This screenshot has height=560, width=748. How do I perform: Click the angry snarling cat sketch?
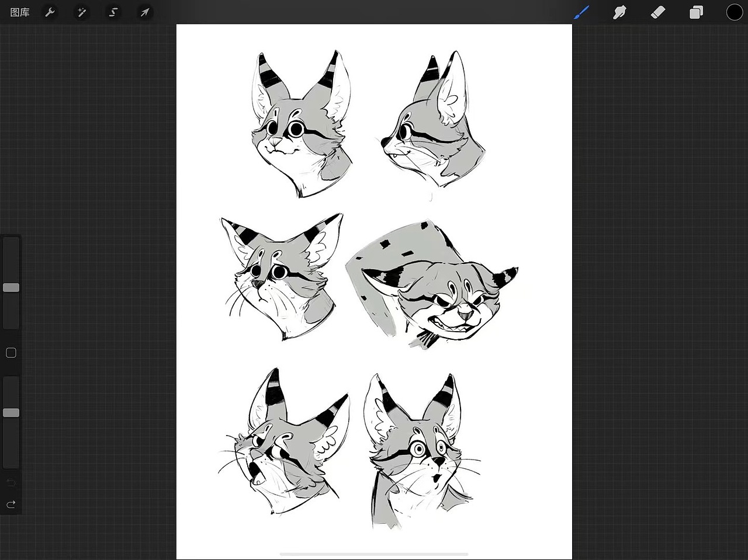click(x=432, y=284)
